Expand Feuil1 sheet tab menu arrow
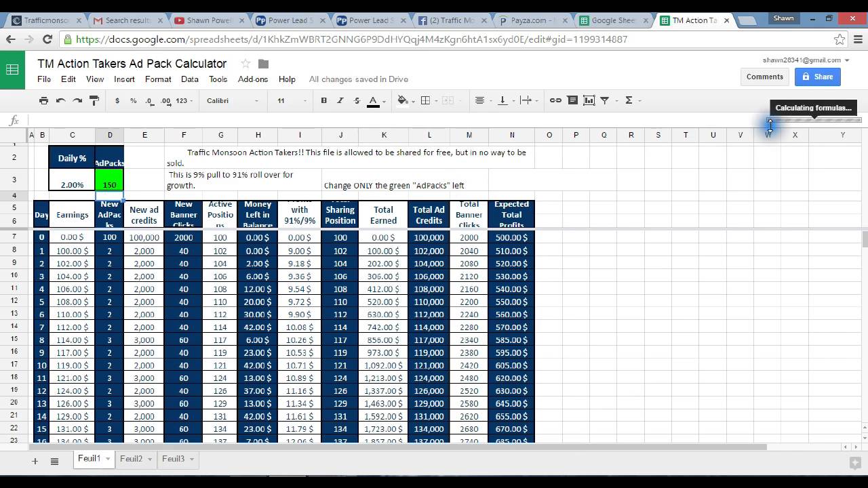 pos(108,459)
